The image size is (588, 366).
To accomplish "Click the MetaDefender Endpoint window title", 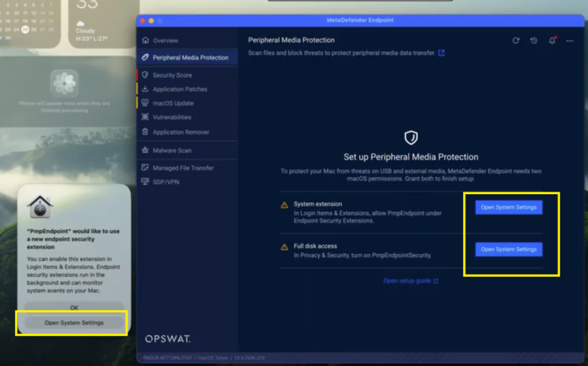I will [360, 20].
